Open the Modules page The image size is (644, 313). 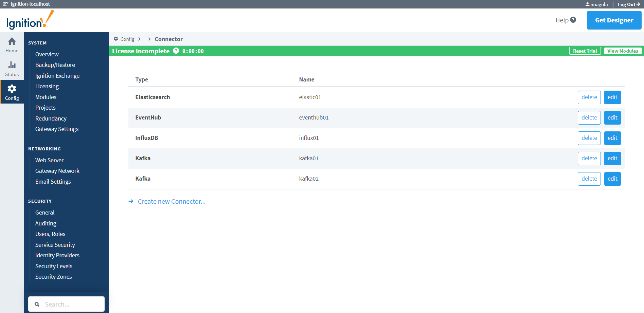(46, 97)
